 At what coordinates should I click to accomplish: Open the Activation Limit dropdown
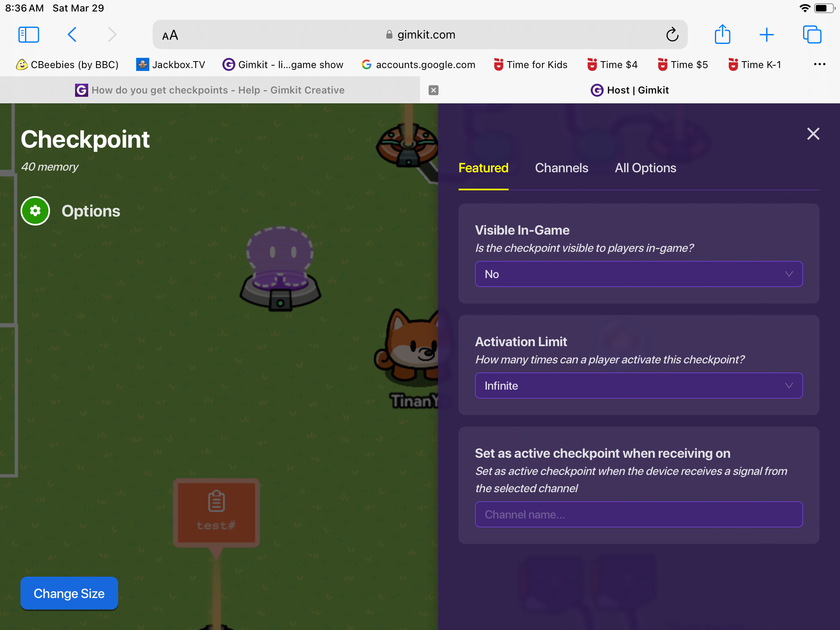tap(638, 386)
